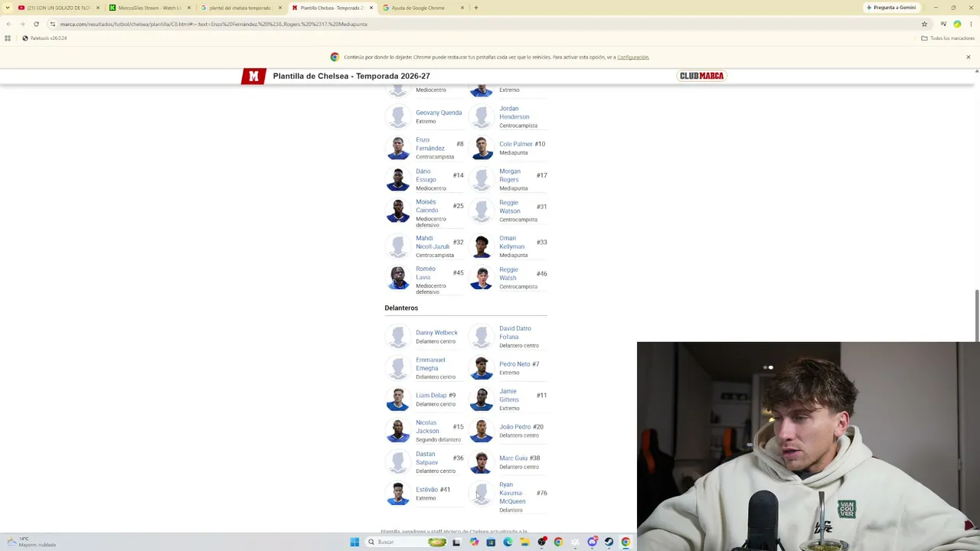This screenshot has height=551, width=980.
Task: Click Estêvão's photo thumbnail
Action: 398,494
